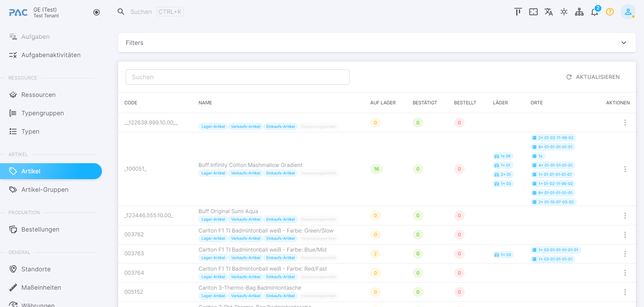The image size is (644, 307).
Task: Click location chip 1× 03-01-01-01-01-01
Action: pyautogui.click(x=556, y=250)
